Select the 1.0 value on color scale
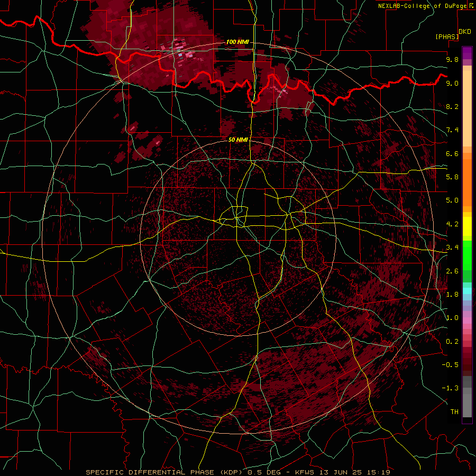 tap(452, 318)
